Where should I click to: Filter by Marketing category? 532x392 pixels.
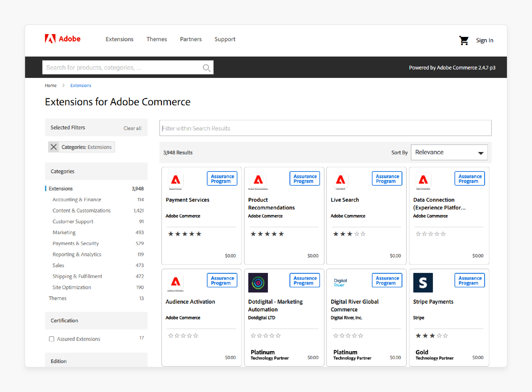coord(64,233)
